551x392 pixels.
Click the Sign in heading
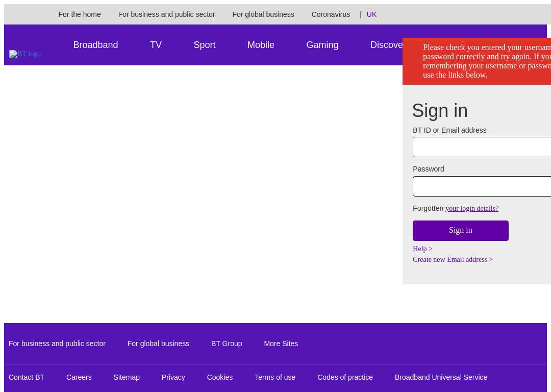tap(440, 110)
